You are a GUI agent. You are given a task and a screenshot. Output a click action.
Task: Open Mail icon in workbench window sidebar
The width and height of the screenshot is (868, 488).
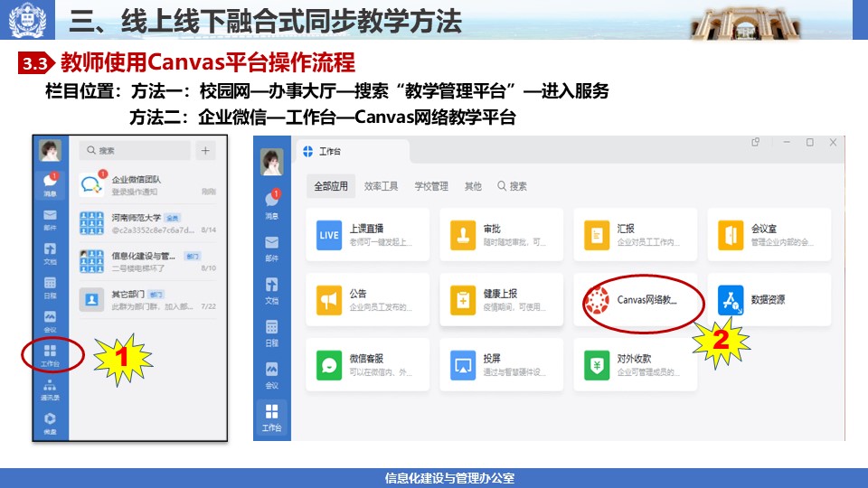tap(272, 248)
